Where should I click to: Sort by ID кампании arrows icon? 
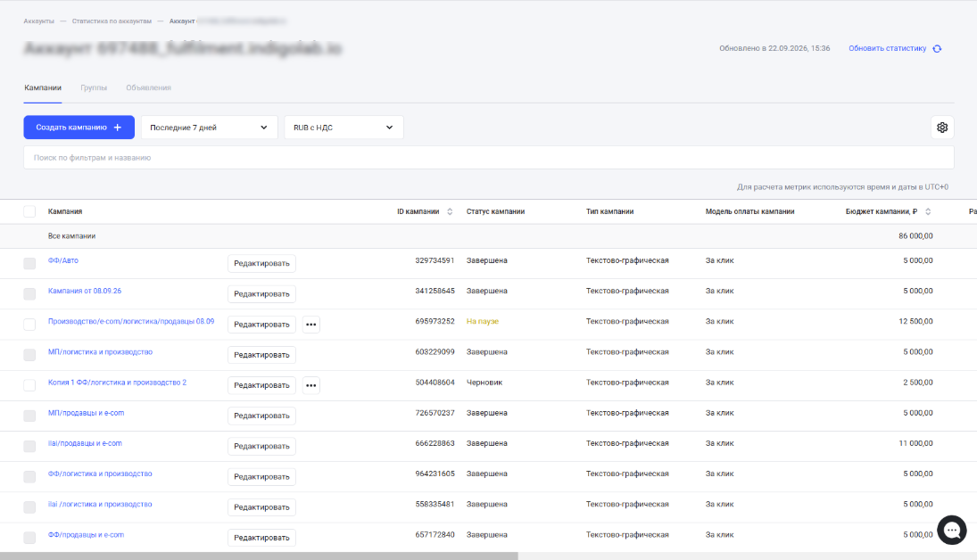(450, 212)
